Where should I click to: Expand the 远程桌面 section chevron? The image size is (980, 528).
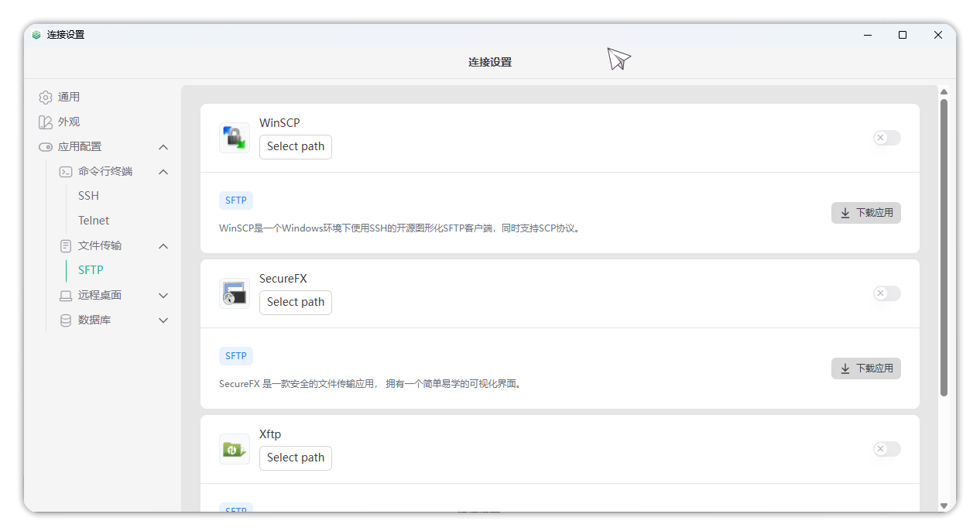click(x=163, y=296)
